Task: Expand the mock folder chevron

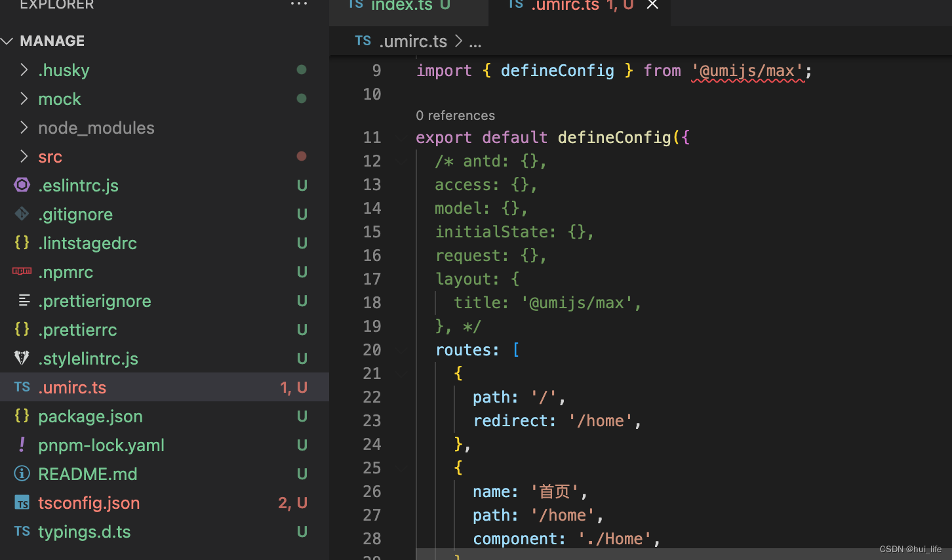Action: tap(24, 98)
